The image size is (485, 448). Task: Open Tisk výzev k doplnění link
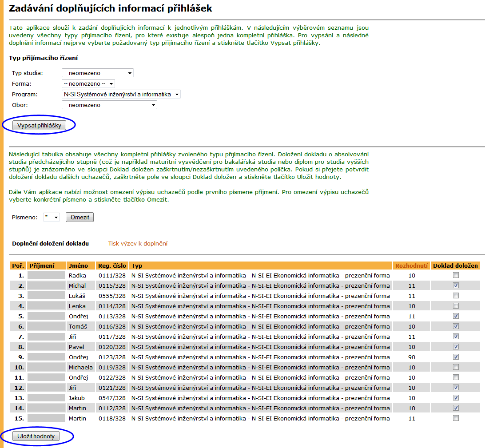pos(138,244)
